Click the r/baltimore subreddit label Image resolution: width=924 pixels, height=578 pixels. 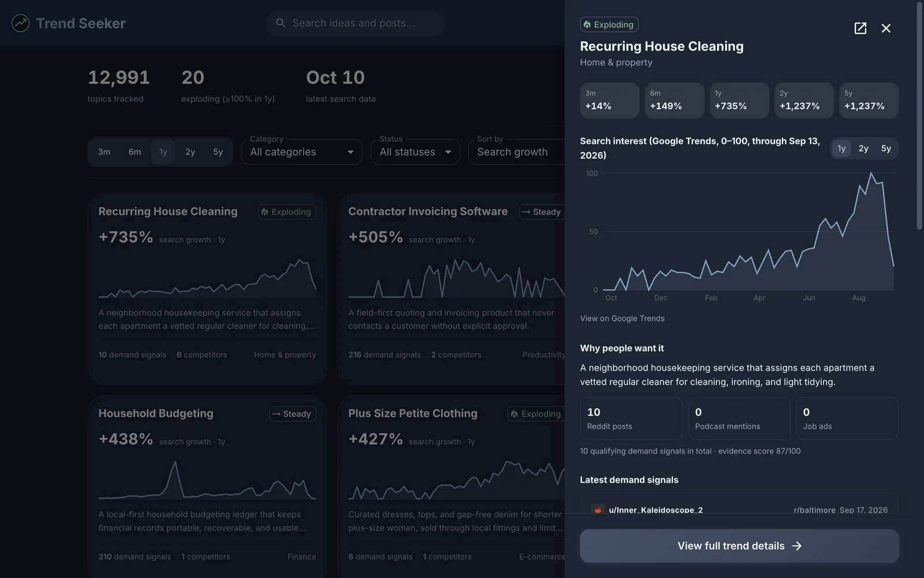coord(814,510)
